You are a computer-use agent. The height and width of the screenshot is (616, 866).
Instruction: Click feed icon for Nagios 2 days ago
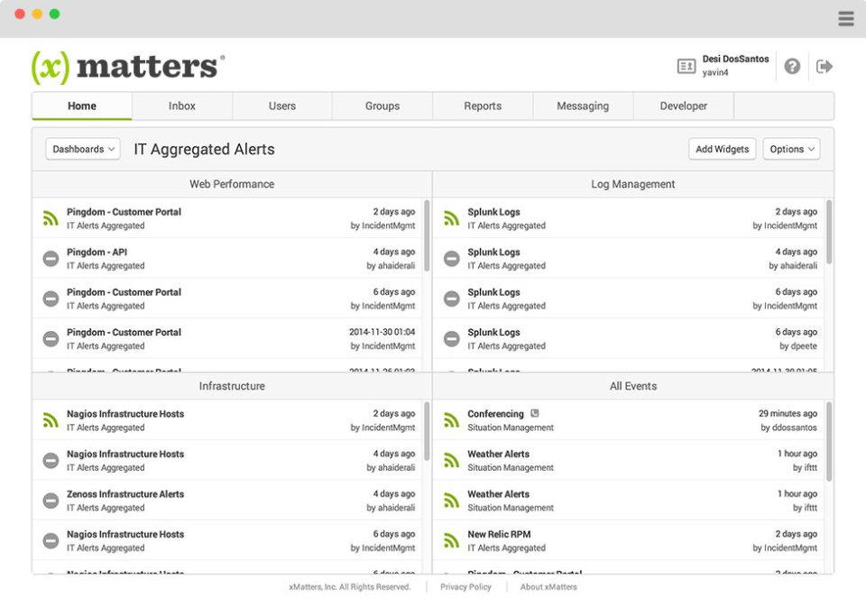tap(51, 420)
